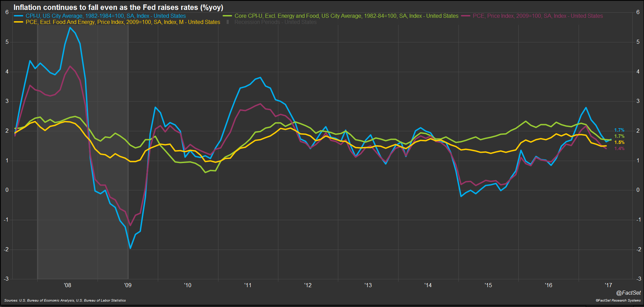Screen dimensions: 644x307
Task: Toggle the Recession Periods - United States legend label
Action: pyautogui.click(x=275, y=22)
